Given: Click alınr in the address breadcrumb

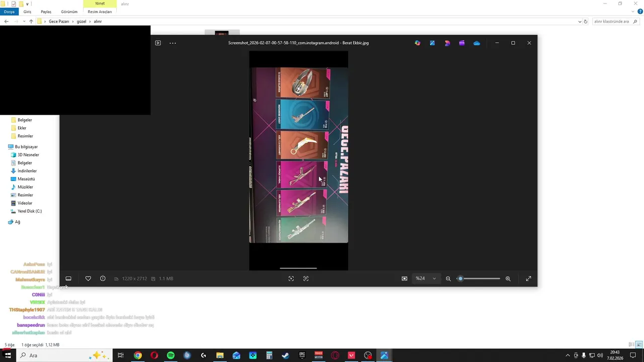Looking at the screenshot, I should pyautogui.click(x=98, y=22).
